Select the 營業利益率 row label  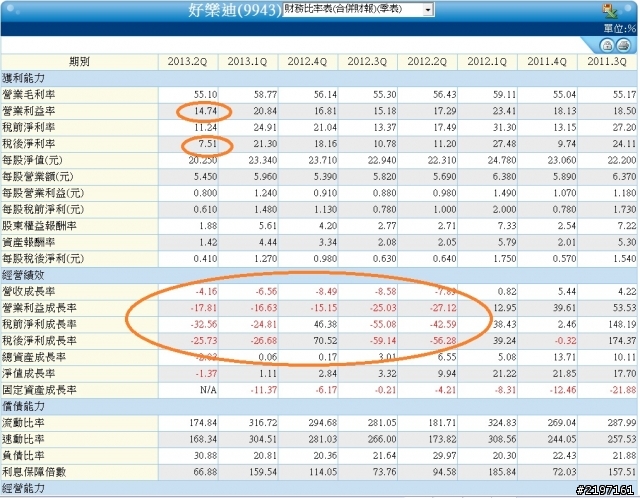pyautogui.click(x=29, y=111)
